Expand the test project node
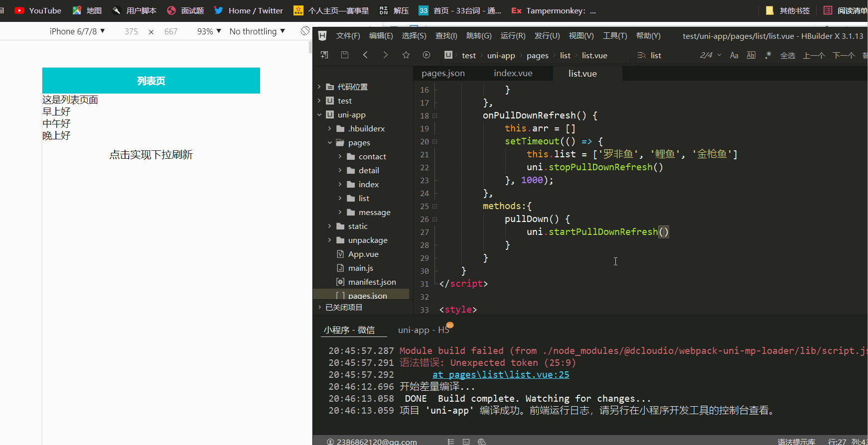 tap(319, 101)
